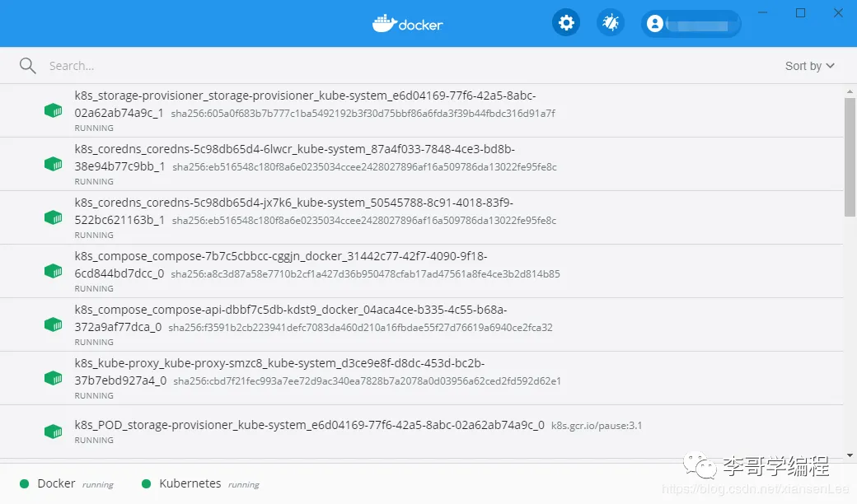Click scrollbar down arrow
The width and height of the screenshot is (857, 504).
[x=850, y=455]
